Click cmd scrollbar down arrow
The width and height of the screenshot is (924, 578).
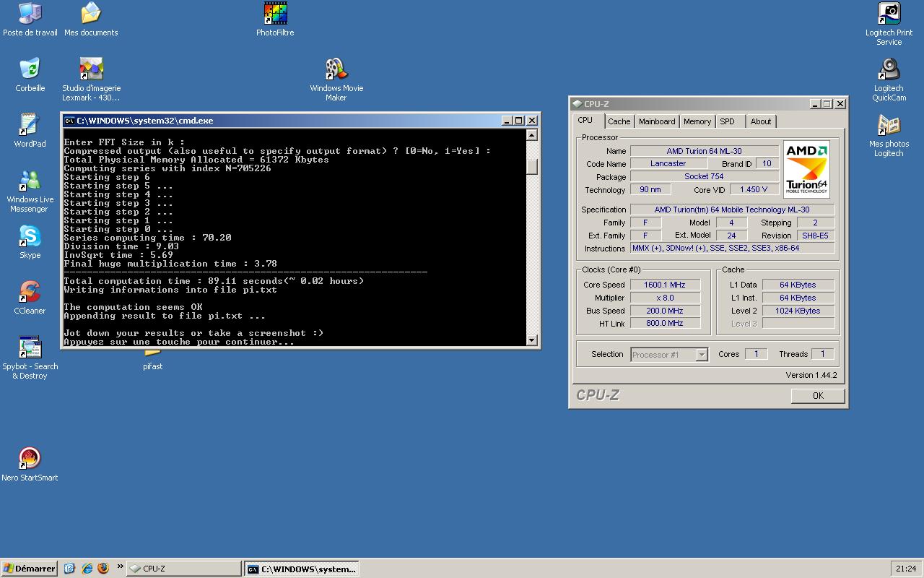point(532,340)
